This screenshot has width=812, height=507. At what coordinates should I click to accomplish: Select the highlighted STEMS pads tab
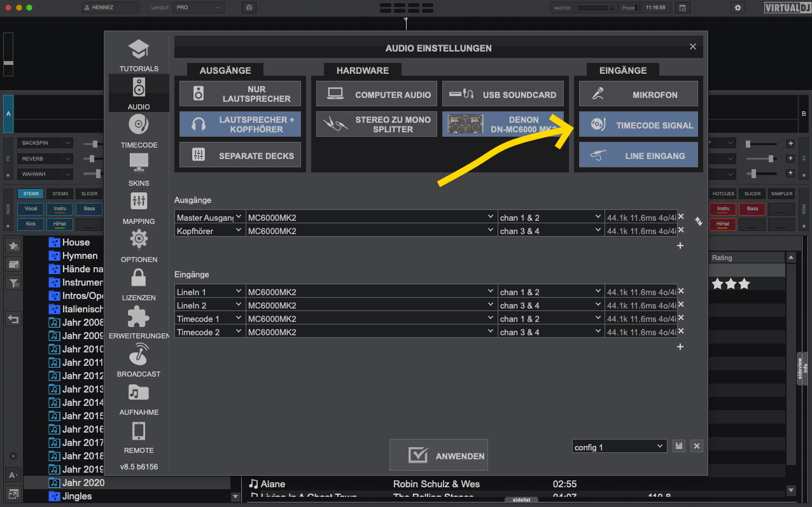(31, 193)
